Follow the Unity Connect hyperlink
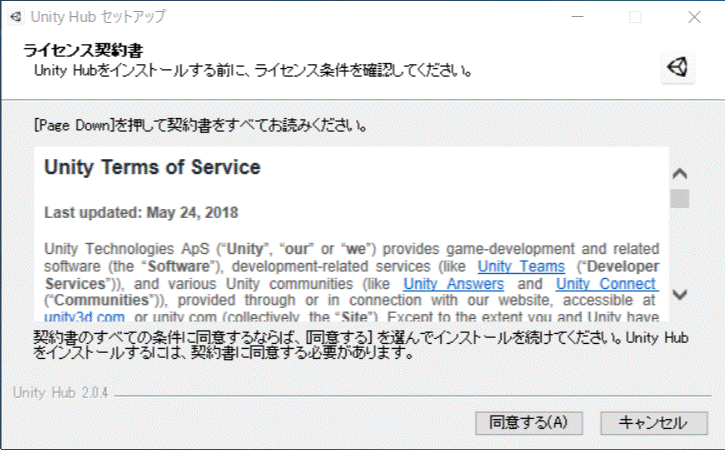 point(607,284)
